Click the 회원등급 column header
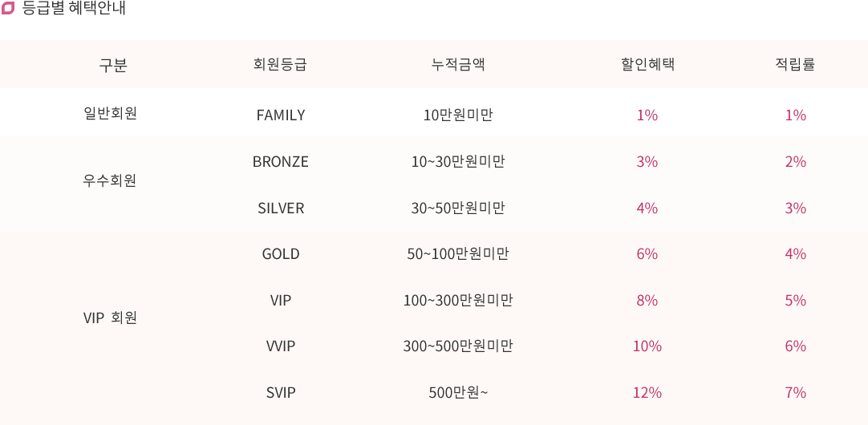868x425 pixels. pyautogui.click(x=279, y=65)
